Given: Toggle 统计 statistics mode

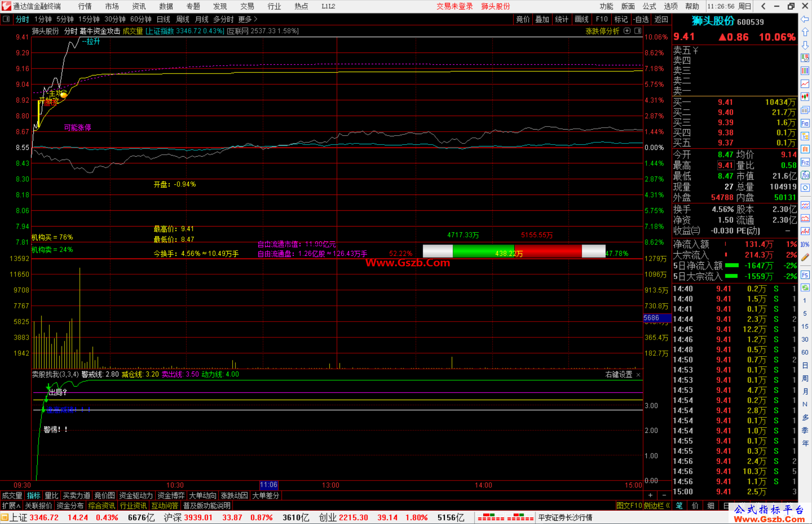Looking at the screenshot, I should (x=562, y=19).
